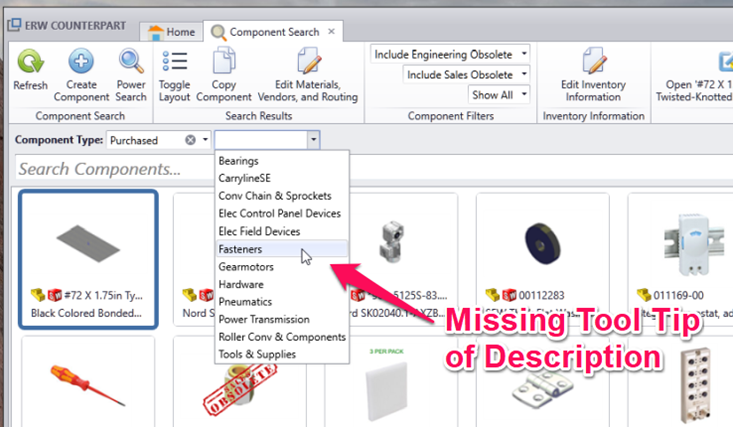Screen dimensions: 733x430
Task: Click the Refresh icon
Action: 30,63
